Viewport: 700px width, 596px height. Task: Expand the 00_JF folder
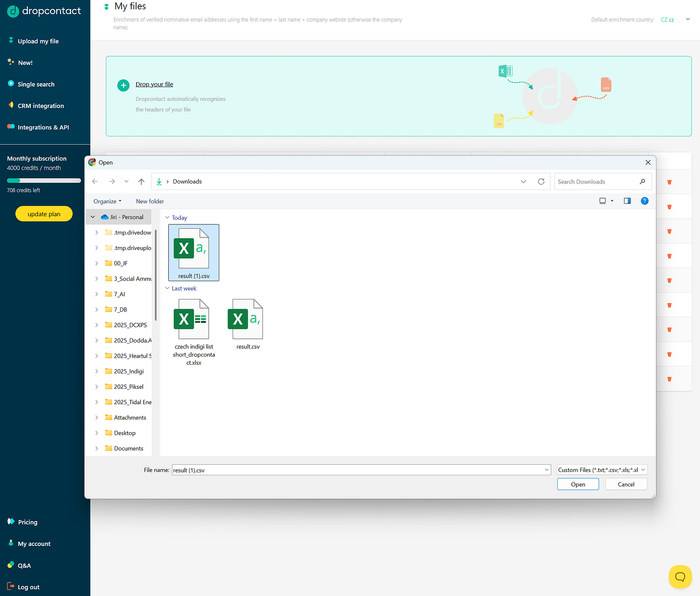(x=97, y=263)
